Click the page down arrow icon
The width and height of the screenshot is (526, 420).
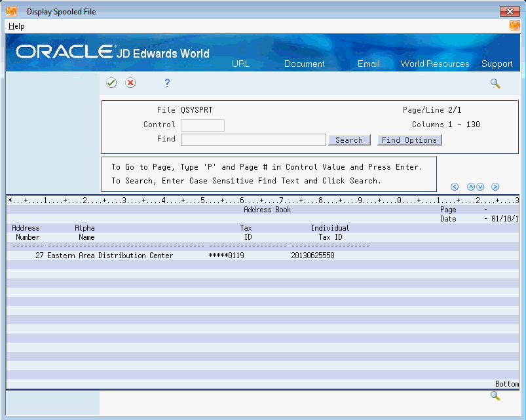(x=480, y=187)
